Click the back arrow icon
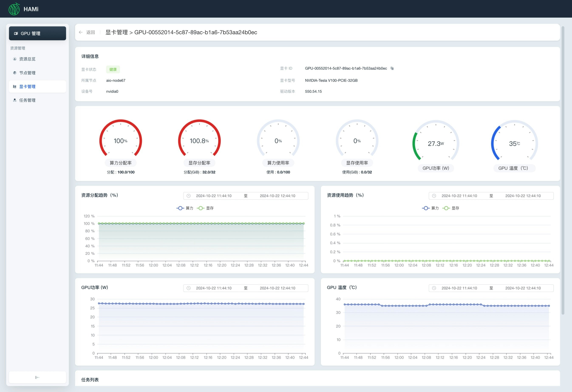This screenshot has height=392, width=572. coord(81,32)
